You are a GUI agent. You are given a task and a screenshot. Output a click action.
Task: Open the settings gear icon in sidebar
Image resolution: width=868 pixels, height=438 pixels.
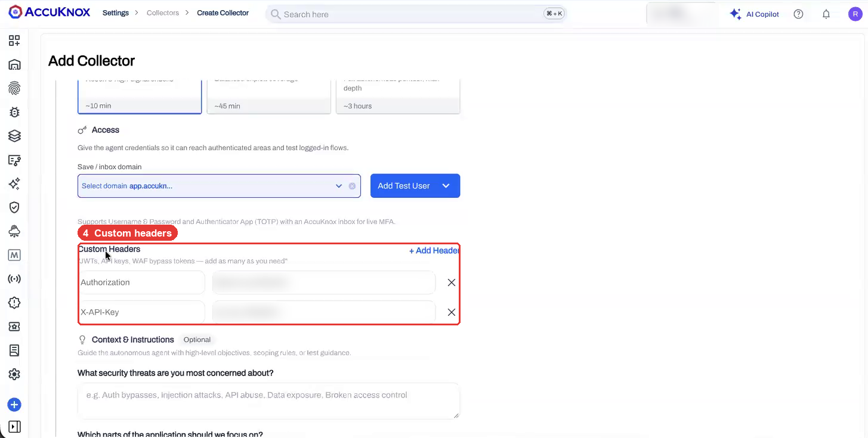point(14,374)
